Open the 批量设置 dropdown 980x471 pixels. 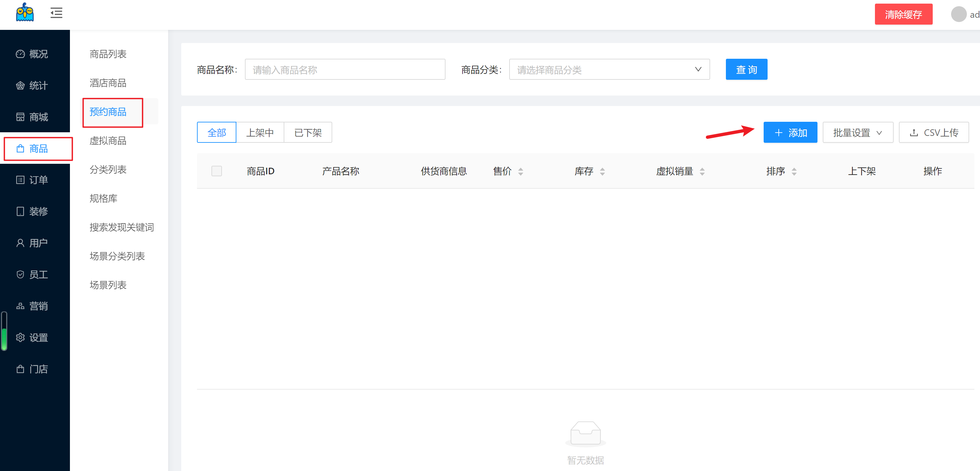pyautogui.click(x=858, y=133)
